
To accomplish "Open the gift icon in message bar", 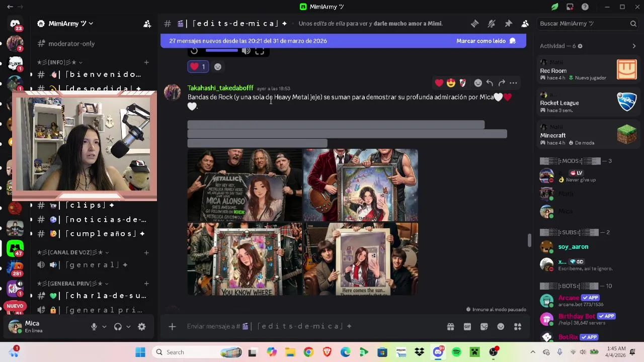I will point(450,327).
